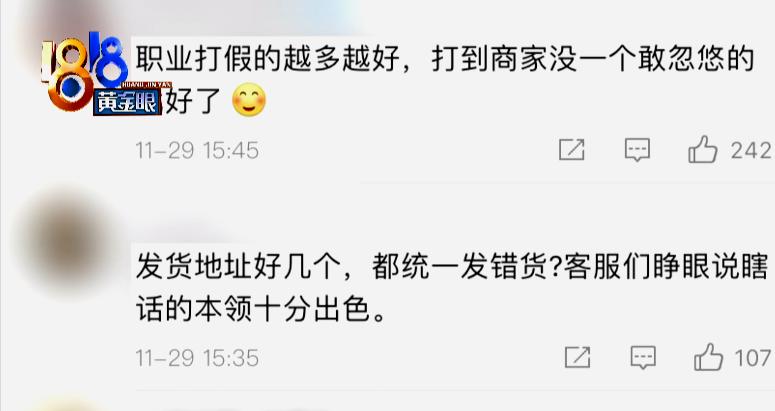The height and width of the screenshot is (411, 775).
Task: Tap the share icon on the 15:45 comment
Action: (571, 150)
